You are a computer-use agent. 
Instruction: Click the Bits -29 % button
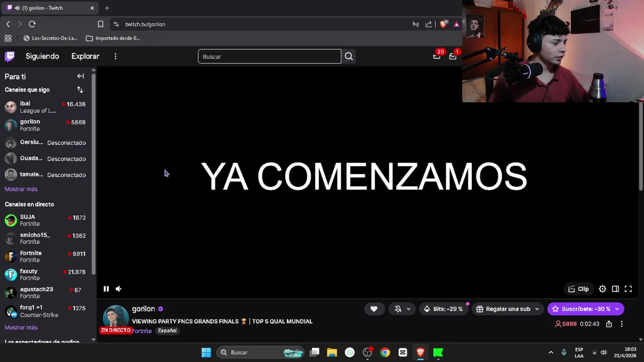click(x=443, y=309)
